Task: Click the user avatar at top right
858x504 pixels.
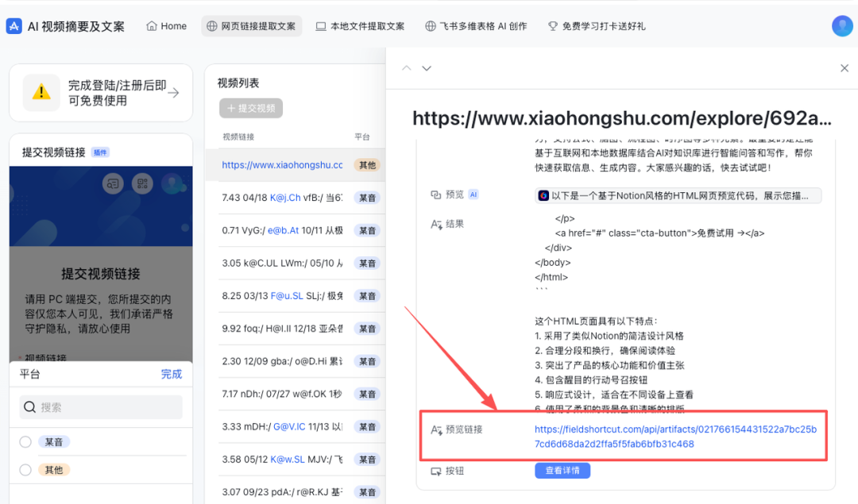Action: click(x=842, y=25)
